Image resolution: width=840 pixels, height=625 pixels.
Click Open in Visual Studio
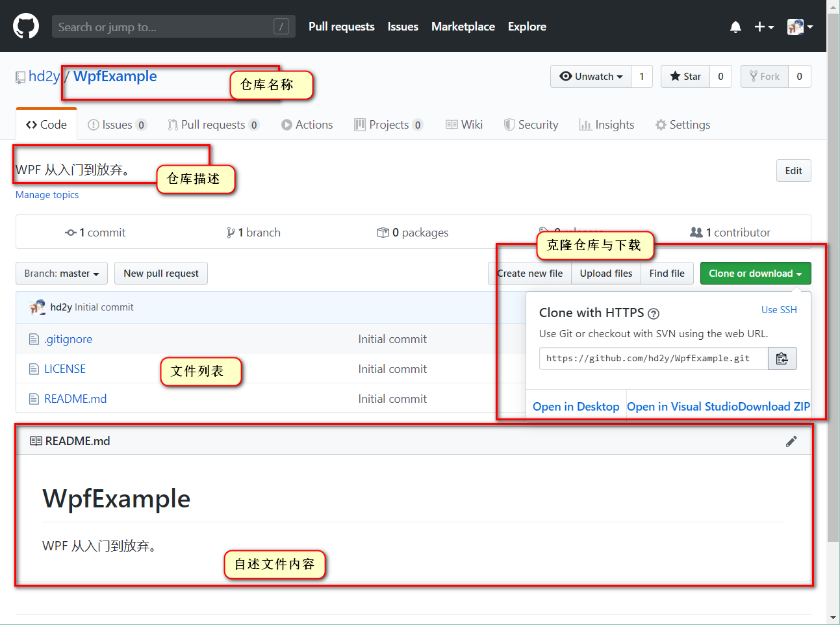(682, 407)
